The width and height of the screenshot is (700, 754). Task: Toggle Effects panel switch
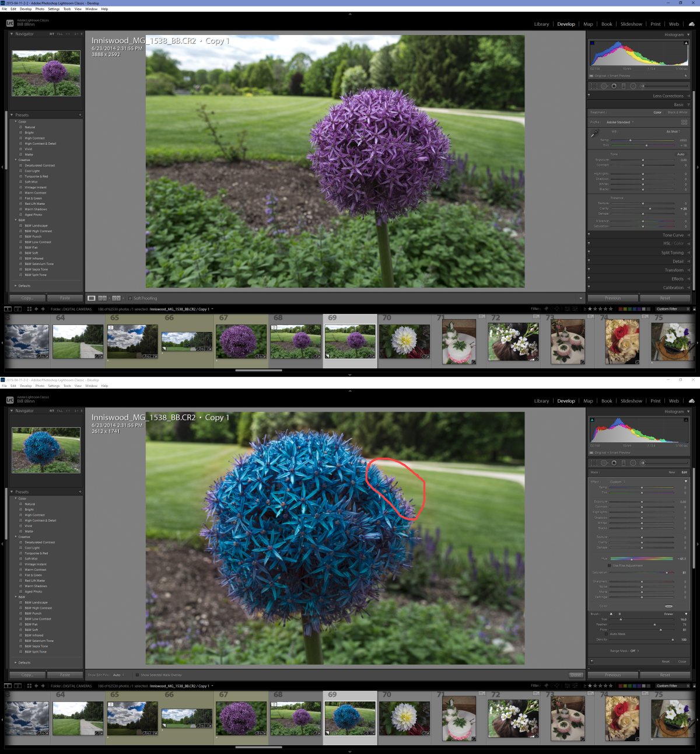click(x=589, y=279)
